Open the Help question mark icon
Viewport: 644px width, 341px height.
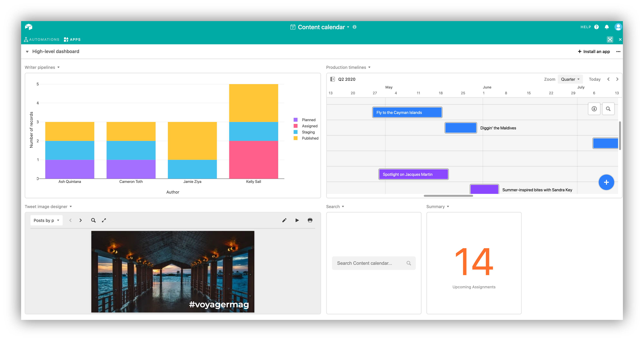(x=596, y=27)
